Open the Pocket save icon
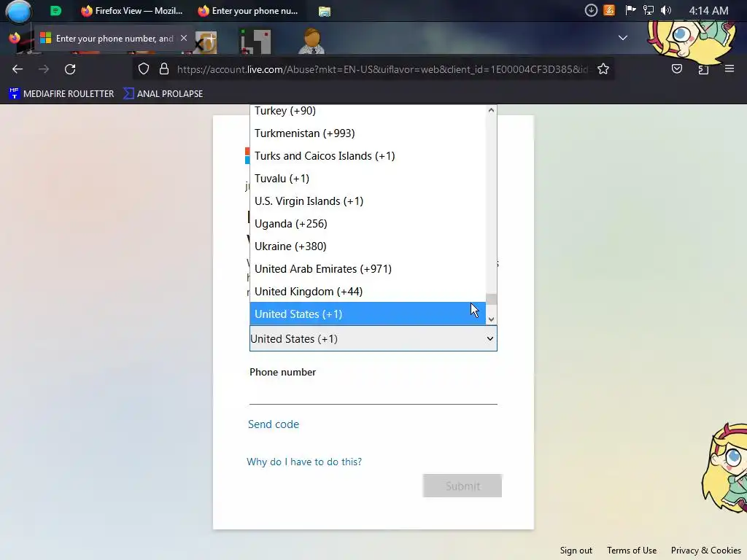The image size is (747, 560). click(x=676, y=69)
